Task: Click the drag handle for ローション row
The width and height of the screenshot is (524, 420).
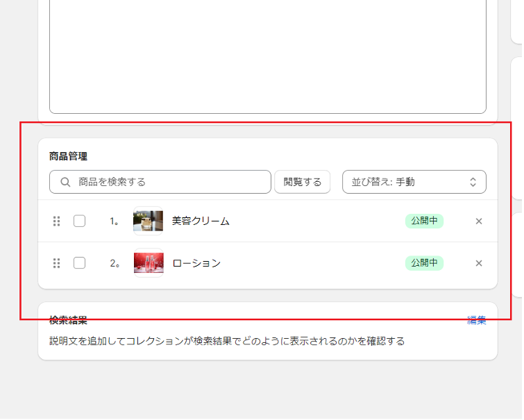Action: pos(56,264)
